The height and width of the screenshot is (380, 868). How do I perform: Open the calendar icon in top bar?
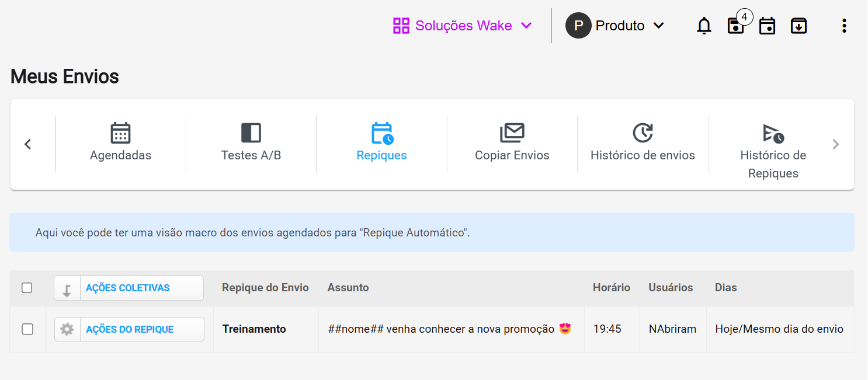767,26
